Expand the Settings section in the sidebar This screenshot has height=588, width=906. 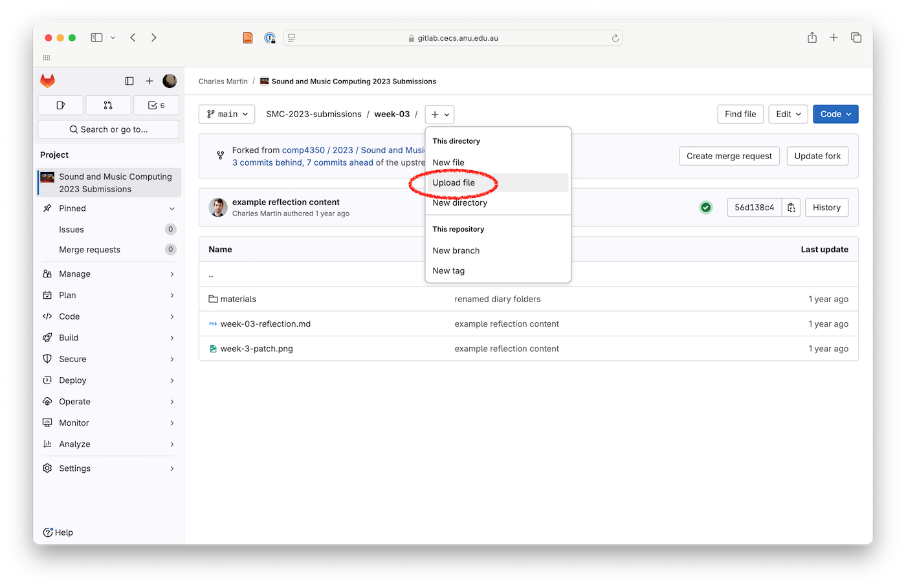pos(74,468)
